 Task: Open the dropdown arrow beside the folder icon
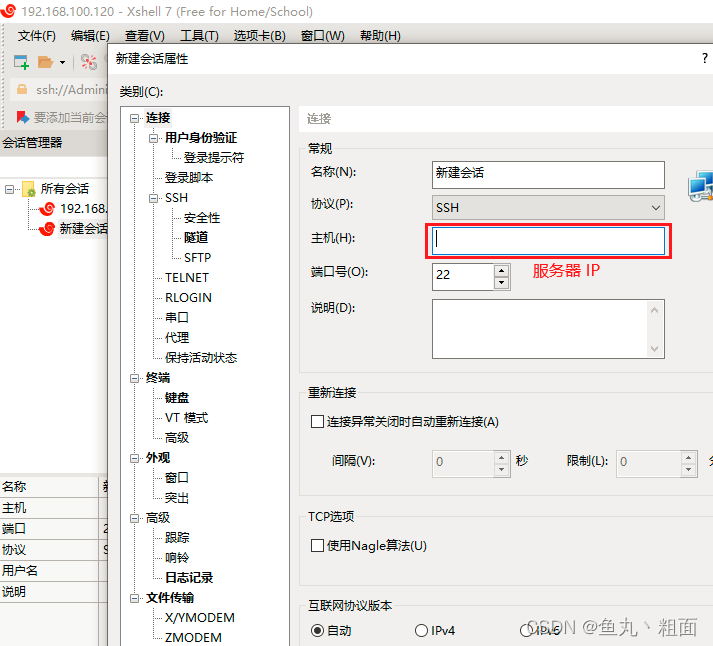coord(62,63)
